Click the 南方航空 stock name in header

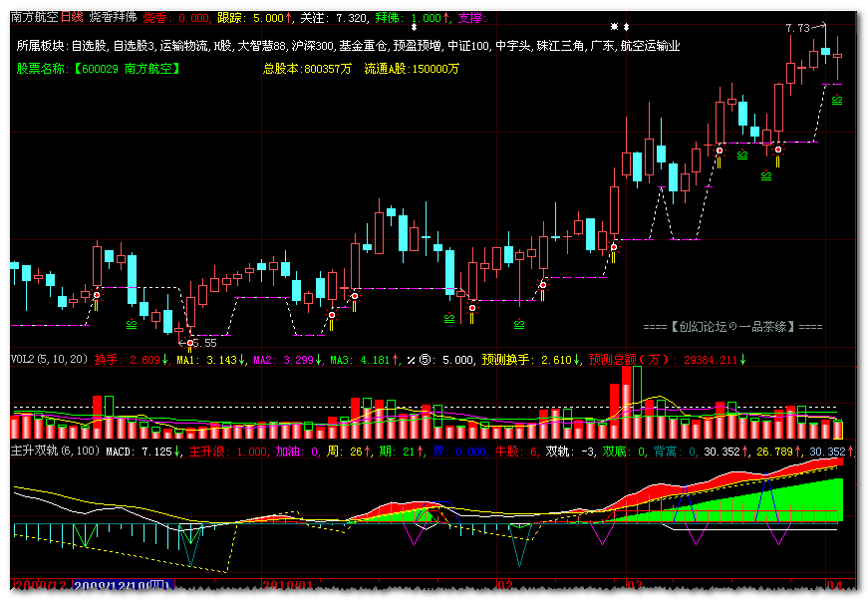34,18
